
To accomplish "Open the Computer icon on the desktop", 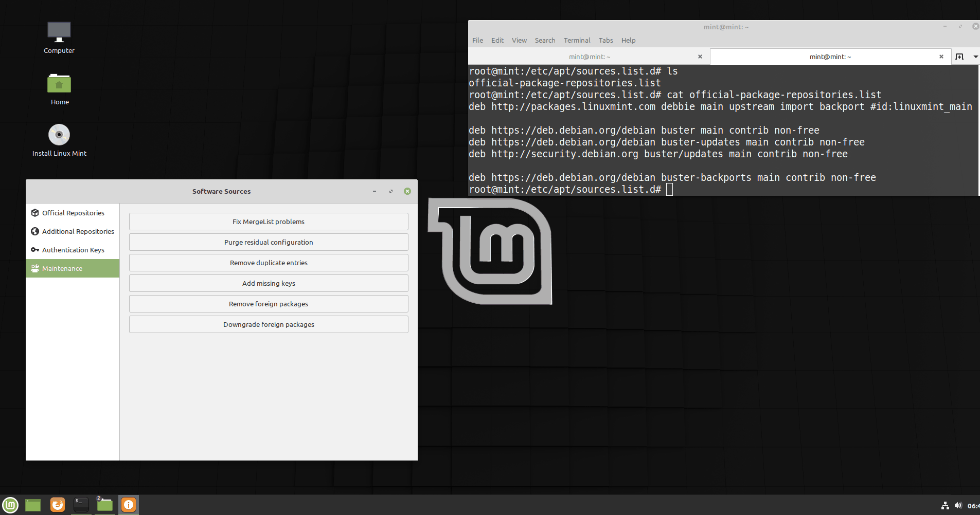I will click(x=59, y=38).
